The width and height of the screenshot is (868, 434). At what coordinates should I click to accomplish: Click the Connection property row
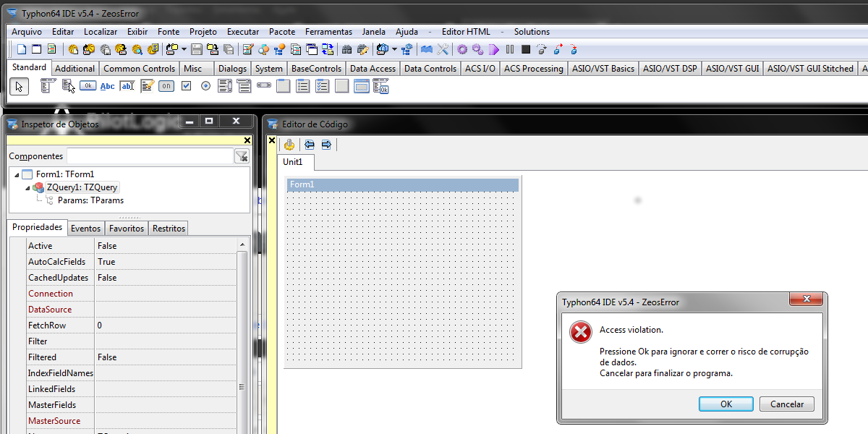(x=132, y=294)
